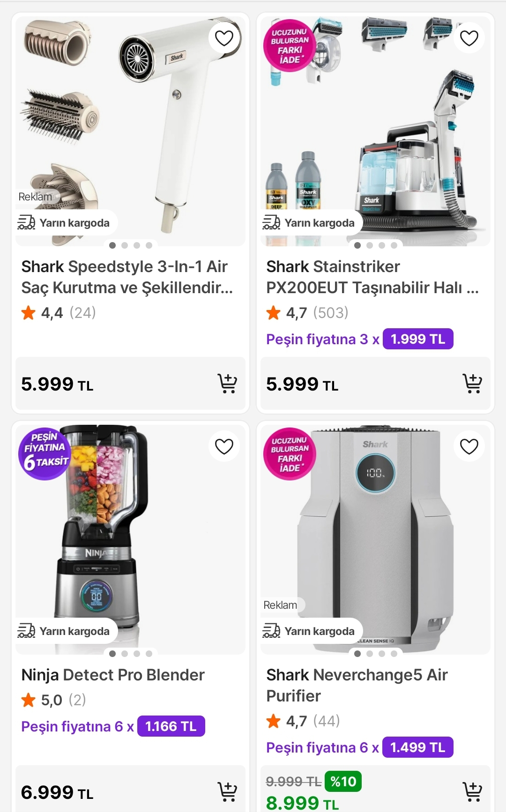Open the Shark Stainstriker PX200EUT title
This screenshot has width=506, height=812.
372,277
